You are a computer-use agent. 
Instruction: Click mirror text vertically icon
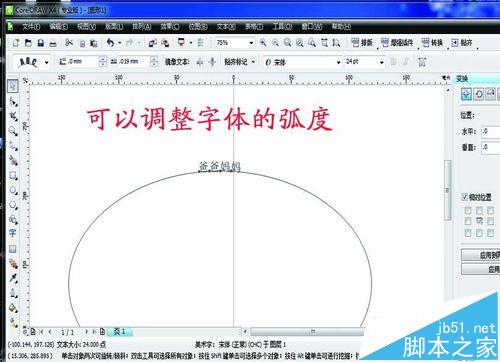tap(212, 62)
